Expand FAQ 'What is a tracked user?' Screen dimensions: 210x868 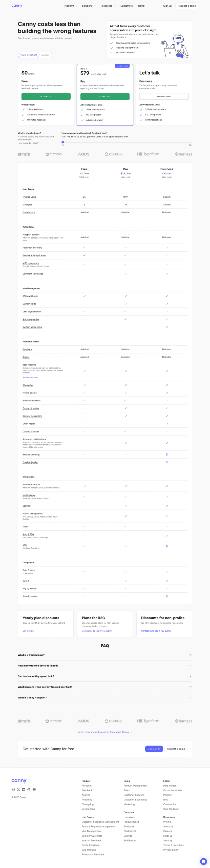[x=105, y=655]
